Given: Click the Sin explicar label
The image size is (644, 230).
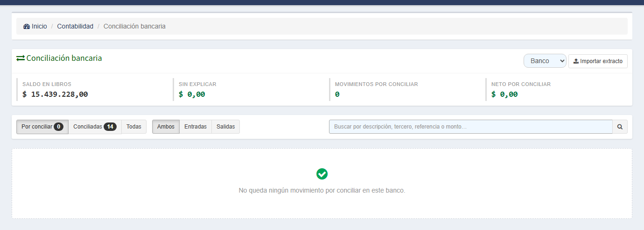Looking at the screenshot, I should click(x=197, y=84).
